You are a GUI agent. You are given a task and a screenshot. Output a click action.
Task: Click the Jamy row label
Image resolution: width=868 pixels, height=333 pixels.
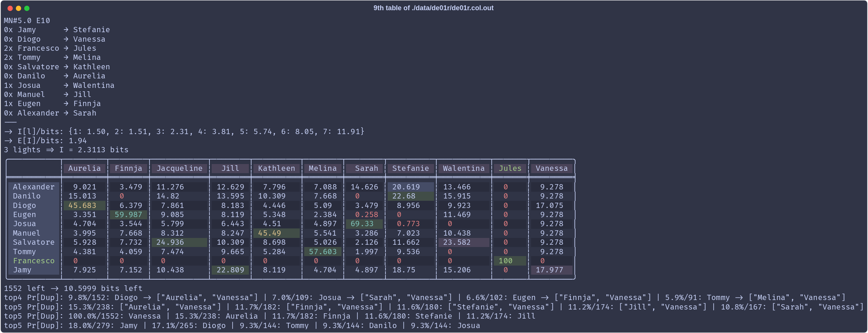34,270
